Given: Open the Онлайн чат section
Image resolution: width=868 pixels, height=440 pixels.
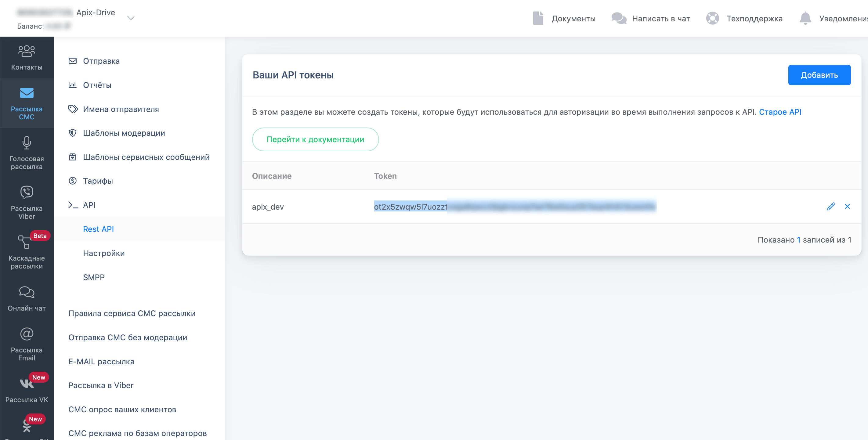Looking at the screenshot, I should pos(27,298).
